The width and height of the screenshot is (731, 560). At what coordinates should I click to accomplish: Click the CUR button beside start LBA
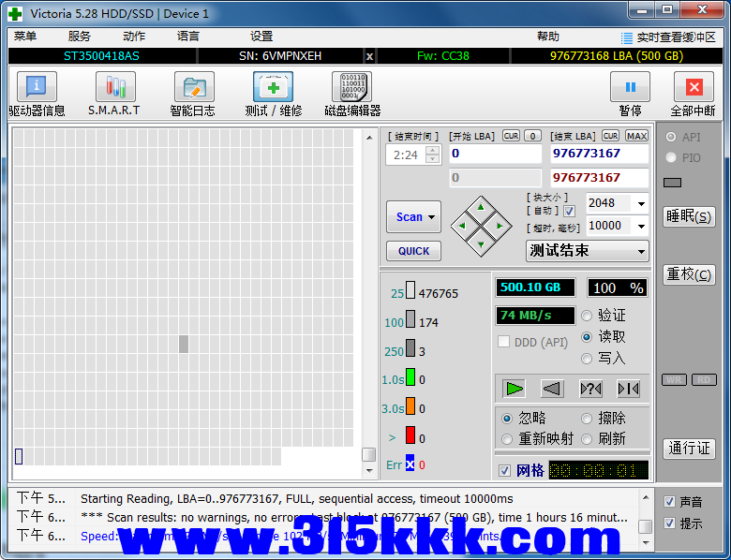point(511,136)
